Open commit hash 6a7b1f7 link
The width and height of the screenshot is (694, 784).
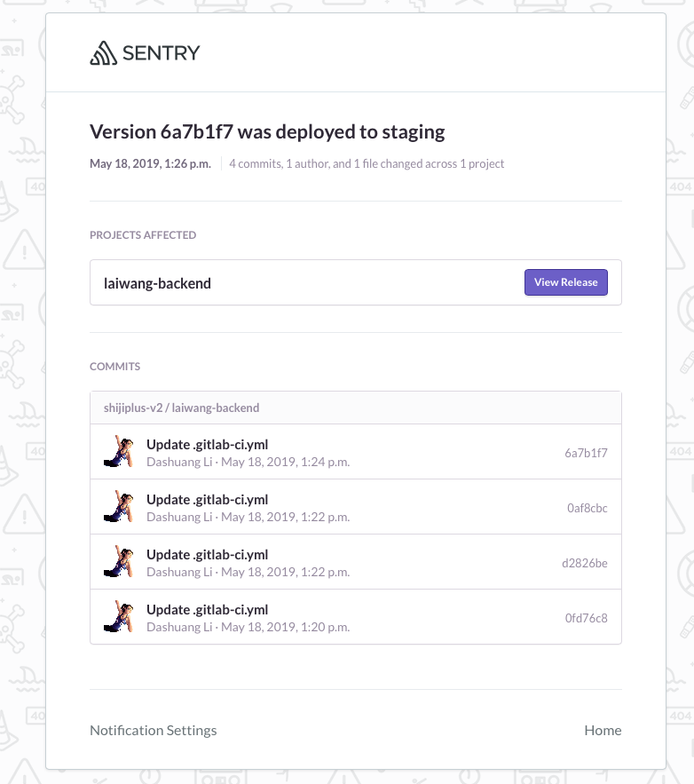click(586, 453)
